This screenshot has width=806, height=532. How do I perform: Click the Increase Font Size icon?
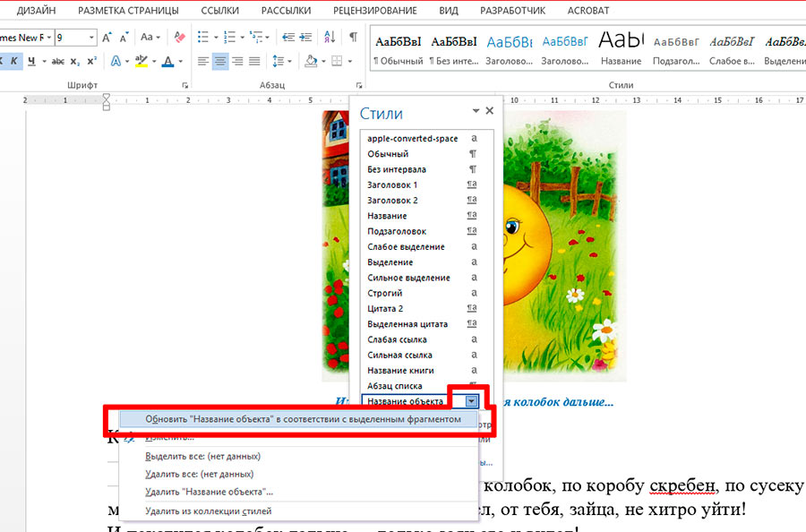pos(107,38)
